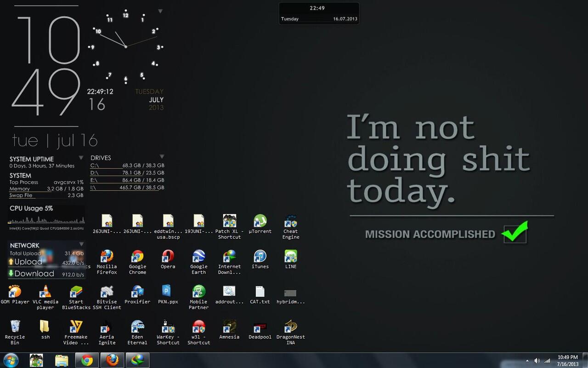Screen dimensions: 588x368
Task: Open Windows Explorer from the taskbar
Action: 62,360
